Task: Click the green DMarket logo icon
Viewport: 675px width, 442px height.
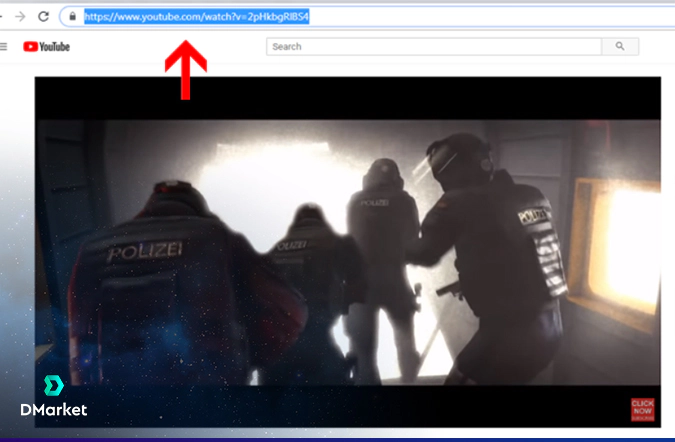Action: click(52, 386)
